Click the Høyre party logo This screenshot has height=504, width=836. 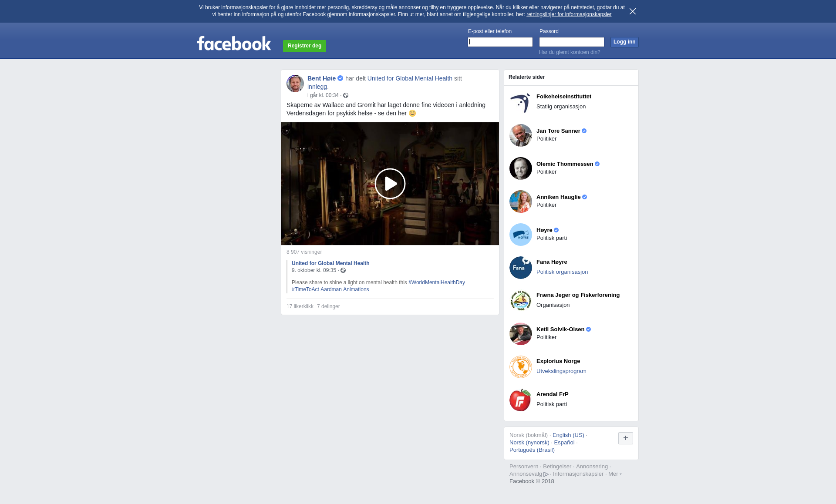click(521, 235)
